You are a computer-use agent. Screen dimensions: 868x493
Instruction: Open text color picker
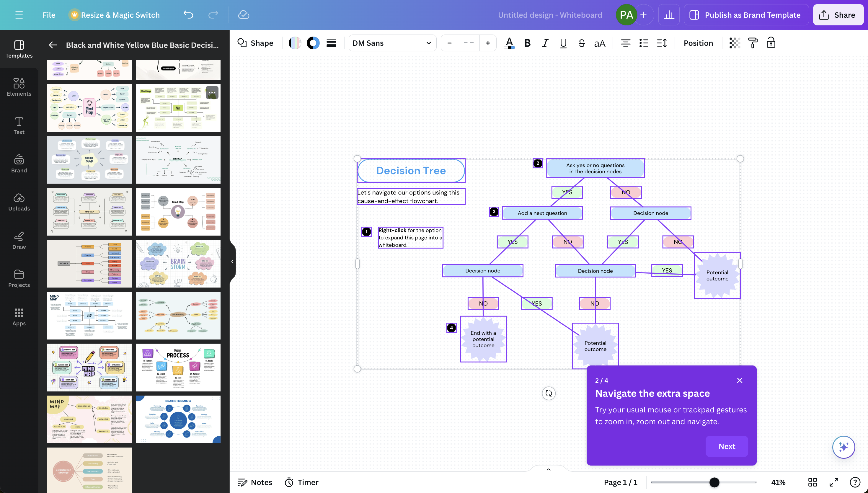pos(509,43)
